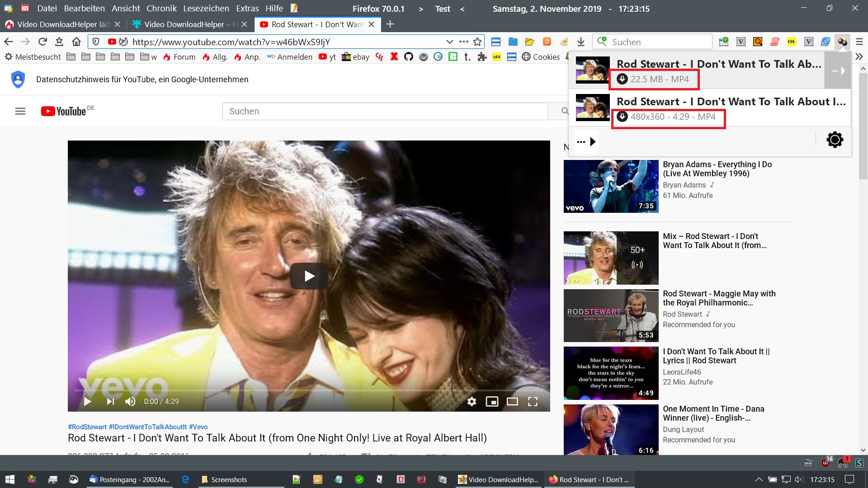Toggle theater mode on the player

coord(512,401)
